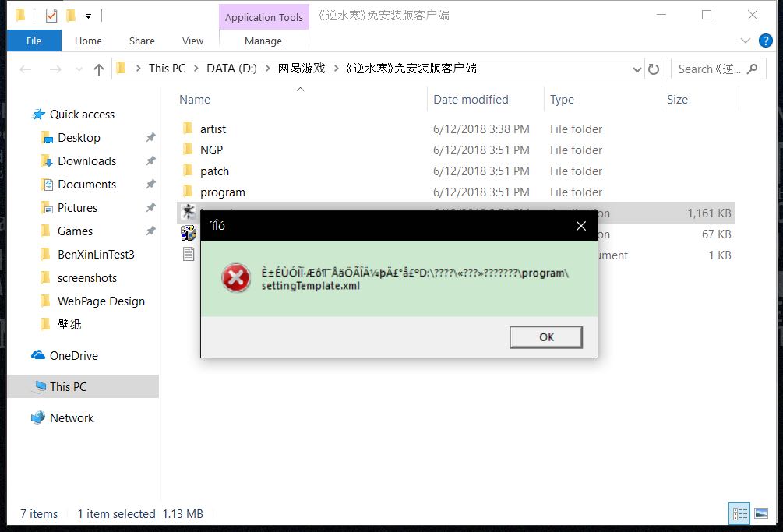Refresh the folder with the refresh icon

(654, 69)
